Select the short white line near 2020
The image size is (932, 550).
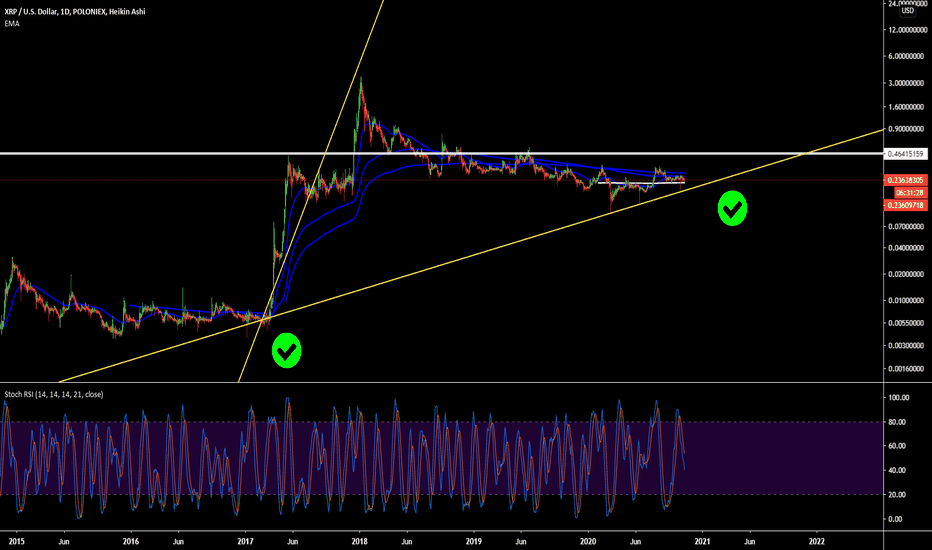[x=641, y=183]
